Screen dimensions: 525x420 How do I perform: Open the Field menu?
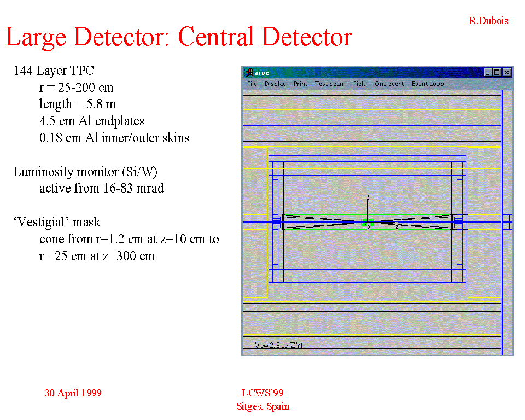pos(360,84)
